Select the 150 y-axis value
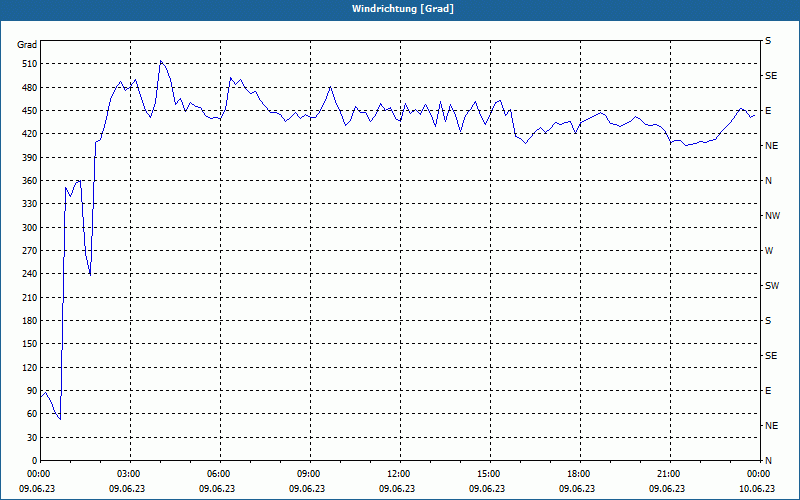Viewport: 800px width, 500px height. click(30, 344)
